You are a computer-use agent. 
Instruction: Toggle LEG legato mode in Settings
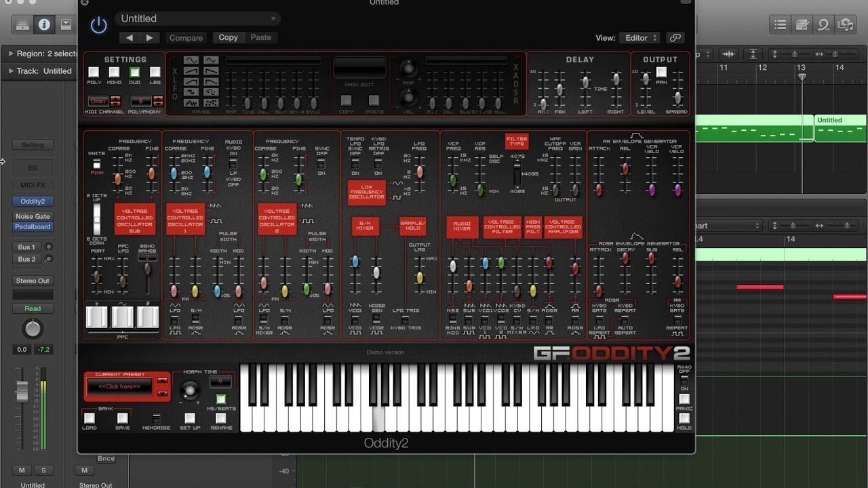155,72
